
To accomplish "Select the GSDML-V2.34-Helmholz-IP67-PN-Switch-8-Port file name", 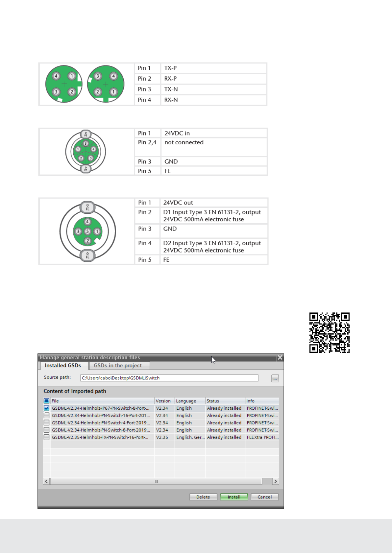I will (101, 408).
